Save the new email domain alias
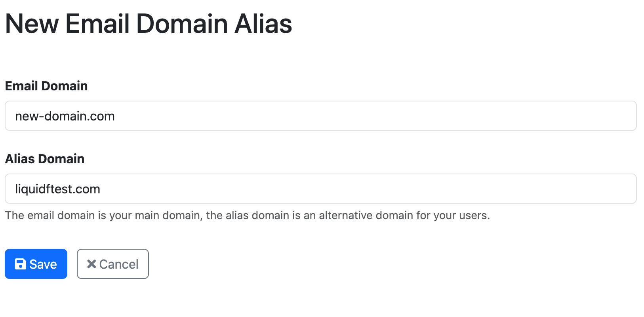The height and width of the screenshot is (317, 644). (x=36, y=264)
